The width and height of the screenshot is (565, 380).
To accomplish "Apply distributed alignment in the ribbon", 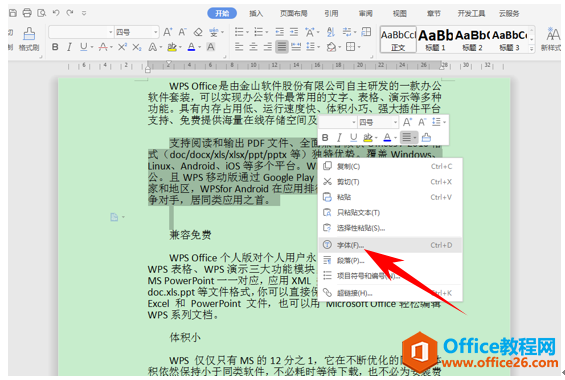I will (296, 47).
